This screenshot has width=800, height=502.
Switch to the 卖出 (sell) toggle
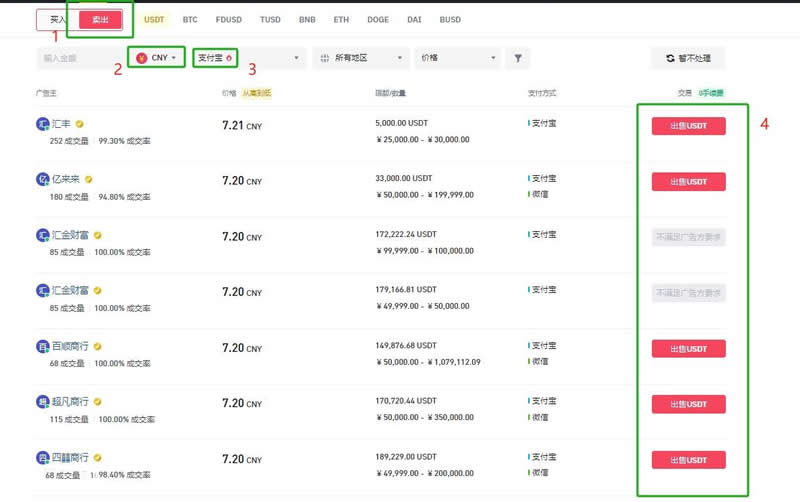pyautogui.click(x=101, y=20)
